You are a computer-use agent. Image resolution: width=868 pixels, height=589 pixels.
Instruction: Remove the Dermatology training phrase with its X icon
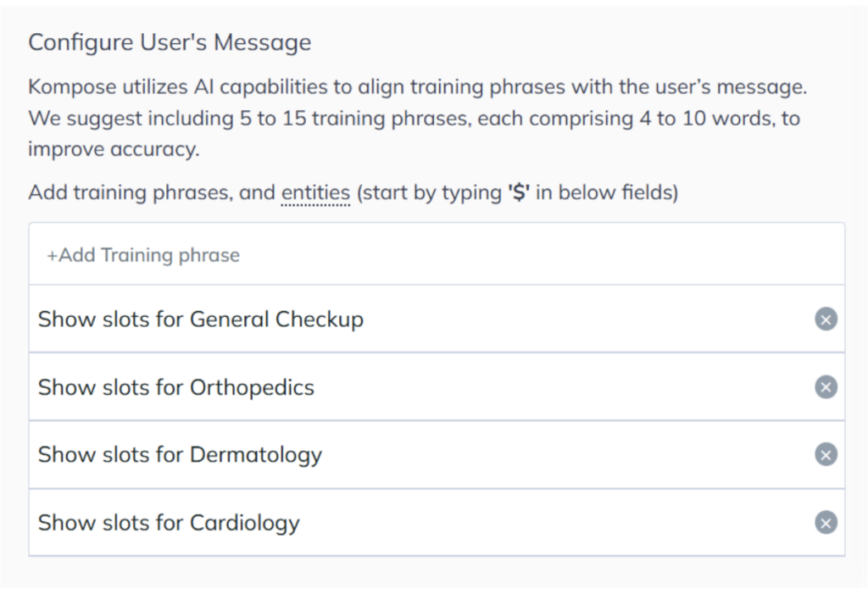824,455
